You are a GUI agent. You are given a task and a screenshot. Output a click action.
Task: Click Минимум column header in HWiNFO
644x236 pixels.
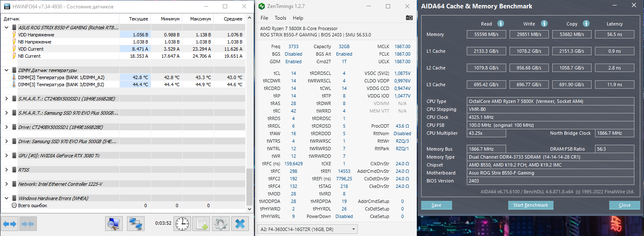[166, 19]
